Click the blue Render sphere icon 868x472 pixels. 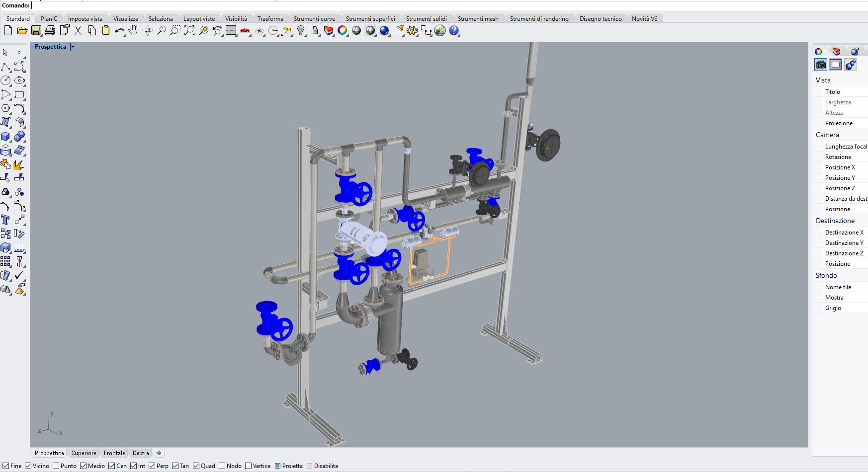[x=384, y=31]
